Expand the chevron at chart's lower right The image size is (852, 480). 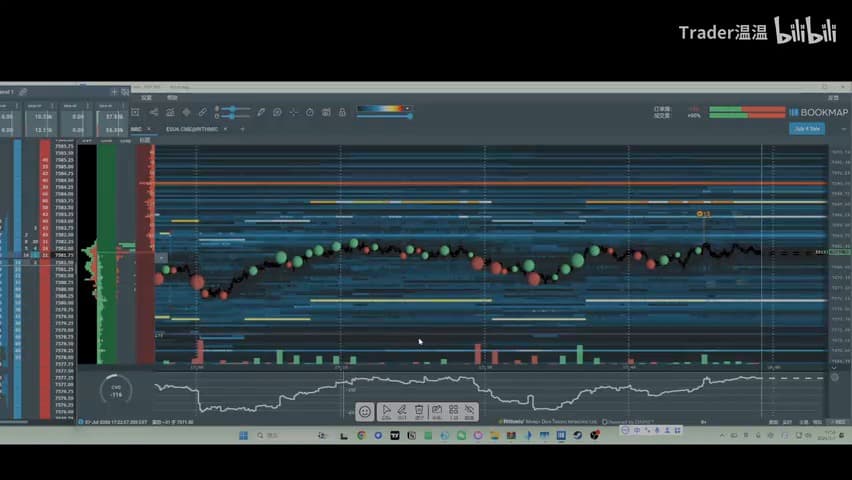coord(835,367)
